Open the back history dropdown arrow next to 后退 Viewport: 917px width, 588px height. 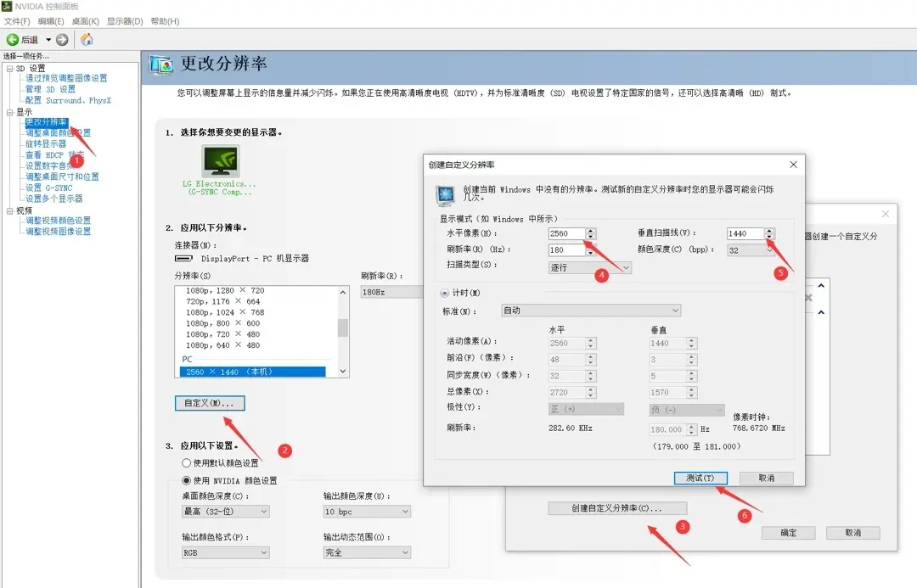[48, 40]
